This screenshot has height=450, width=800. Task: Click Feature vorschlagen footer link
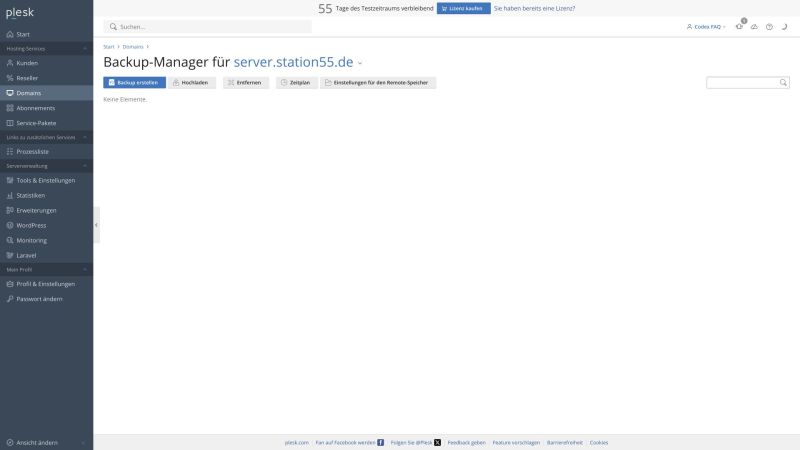coord(516,442)
